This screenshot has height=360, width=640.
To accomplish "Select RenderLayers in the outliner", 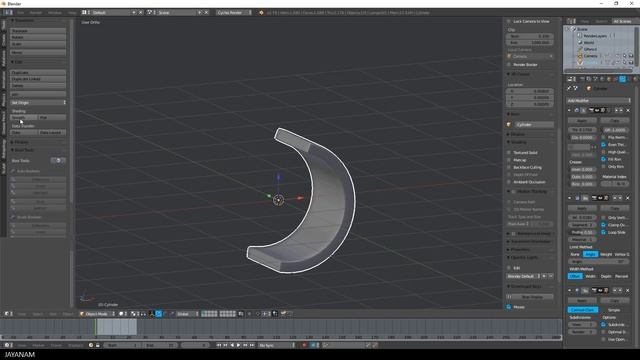I will point(595,36).
